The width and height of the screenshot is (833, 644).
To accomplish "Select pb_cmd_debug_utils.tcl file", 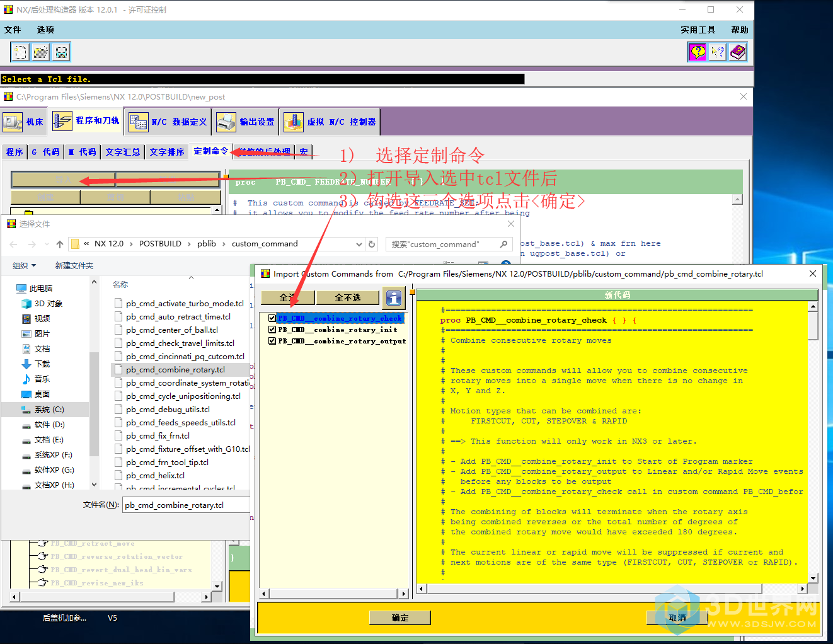I will point(168,409).
